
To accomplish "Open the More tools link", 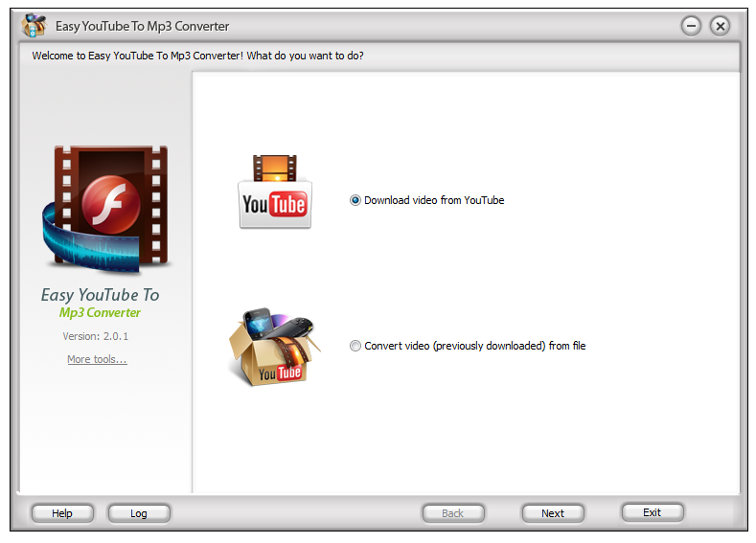I will pos(97,359).
